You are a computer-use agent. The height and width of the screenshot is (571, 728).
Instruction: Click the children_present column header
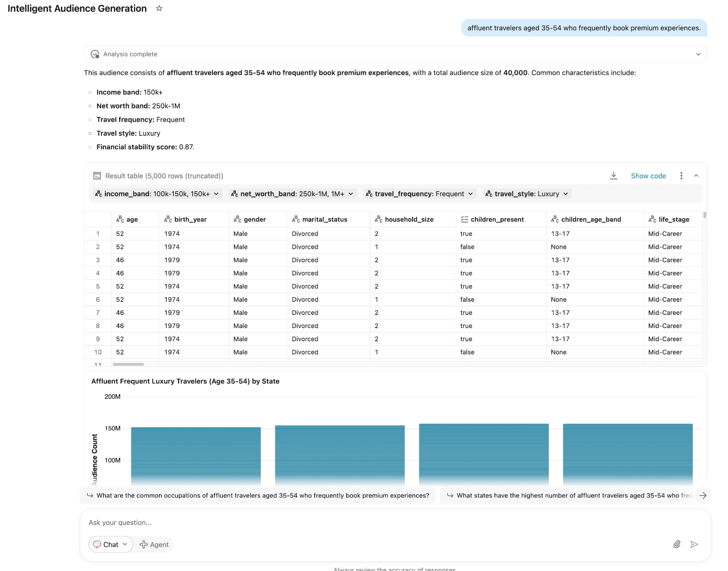(497, 219)
